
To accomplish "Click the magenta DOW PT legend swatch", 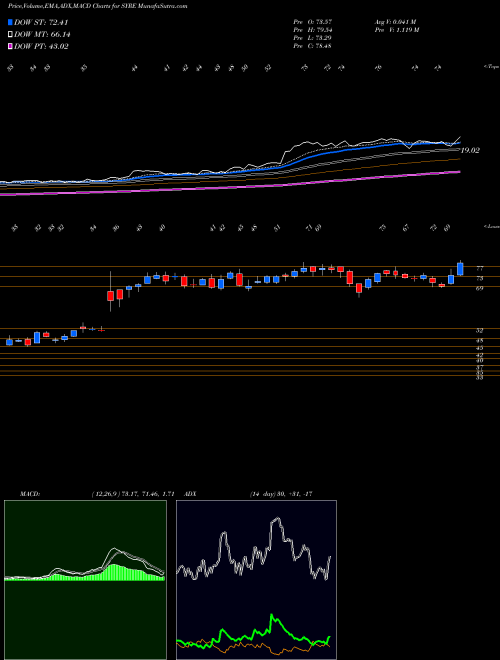I will pyautogui.click(x=11, y=46).
